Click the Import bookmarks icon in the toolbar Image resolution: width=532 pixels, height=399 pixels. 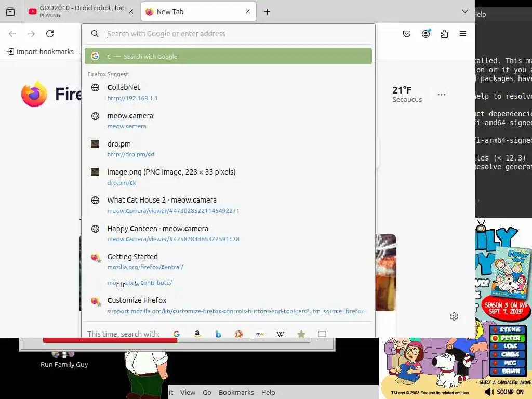pos(10,51)
